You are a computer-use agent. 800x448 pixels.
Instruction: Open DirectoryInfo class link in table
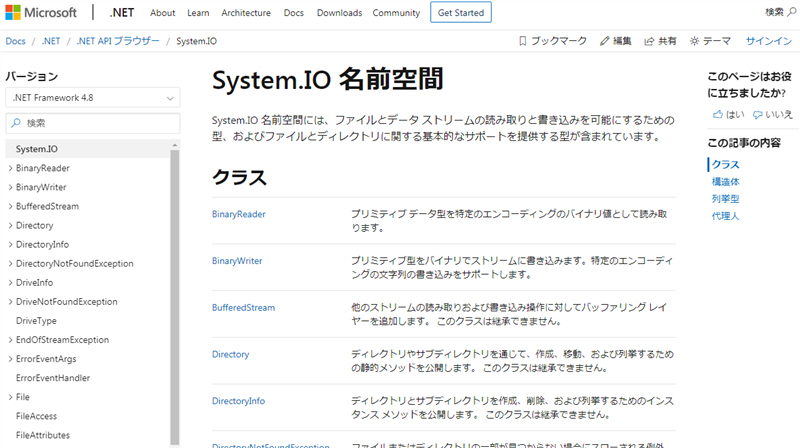[x=238, y=401]
